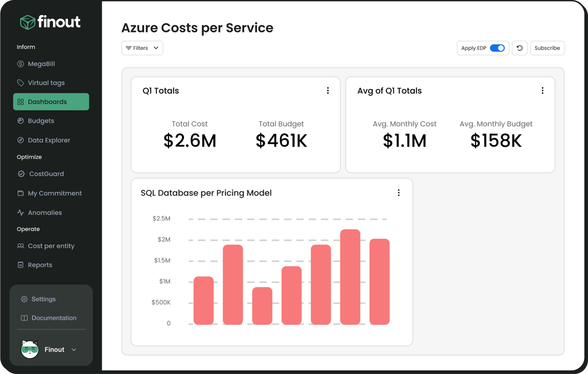Click the Finout logo
The image size is (588, 374).
(x=50, y=22)
